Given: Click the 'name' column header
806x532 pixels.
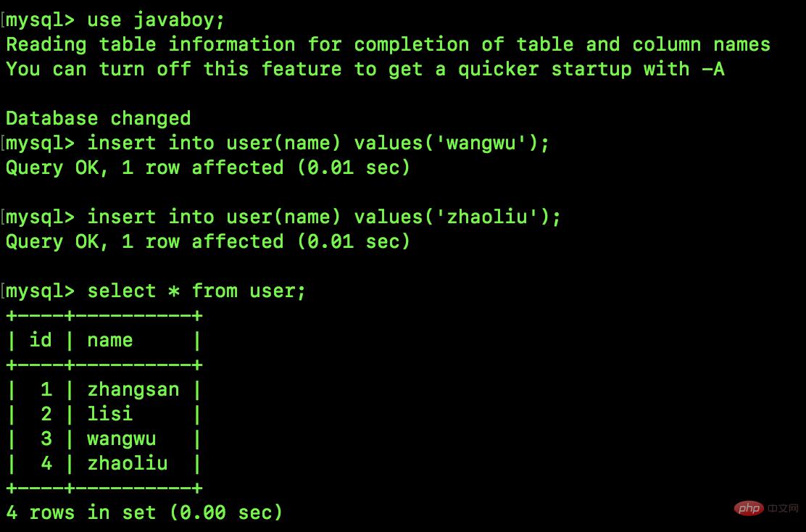Looking at the screenshot, I should (110, 340).
